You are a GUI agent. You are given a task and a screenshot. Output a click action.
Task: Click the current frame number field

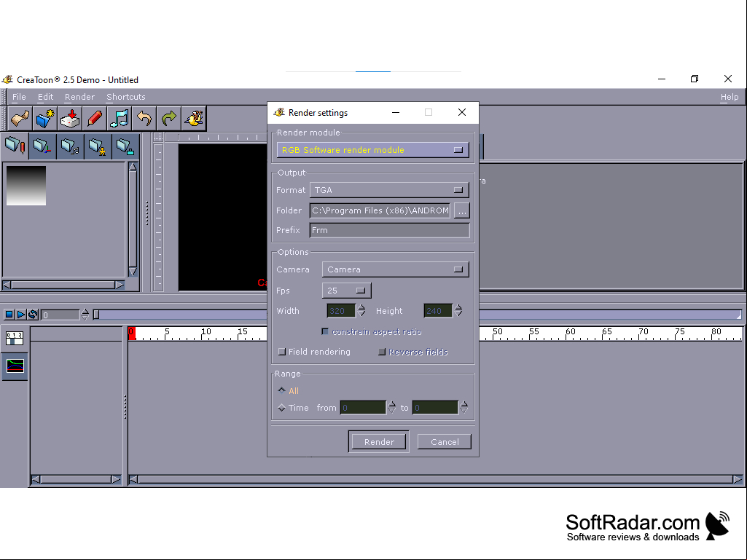coord(60,315)
